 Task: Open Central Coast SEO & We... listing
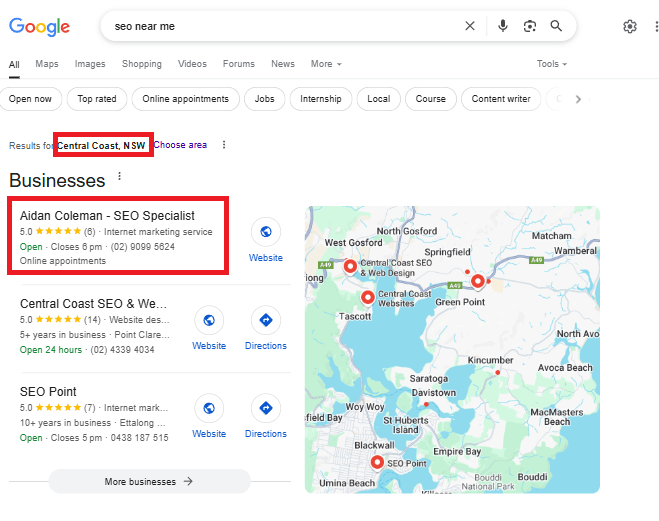pos(93,304)
